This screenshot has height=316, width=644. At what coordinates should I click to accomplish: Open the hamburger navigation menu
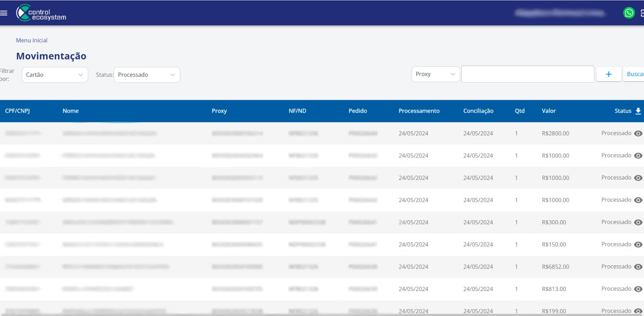click(4, 13)
